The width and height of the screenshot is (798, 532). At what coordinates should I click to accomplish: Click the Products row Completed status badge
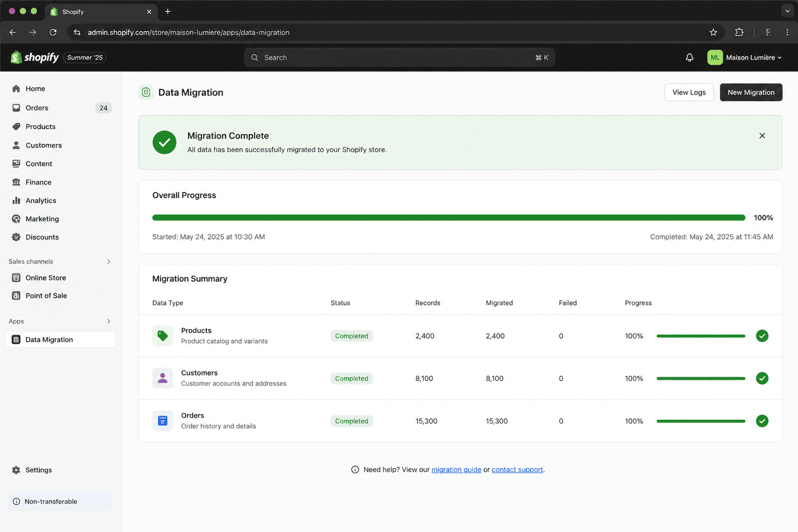click(352, 336)
